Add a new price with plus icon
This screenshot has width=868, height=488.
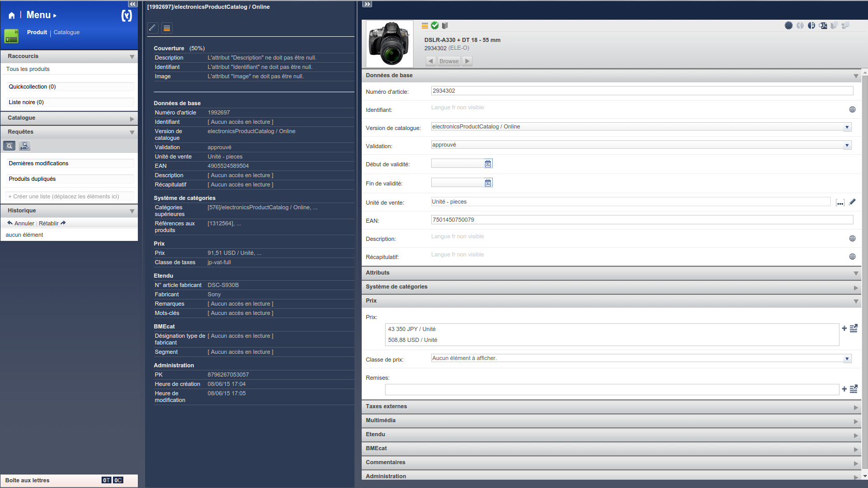tap(844, 328)
